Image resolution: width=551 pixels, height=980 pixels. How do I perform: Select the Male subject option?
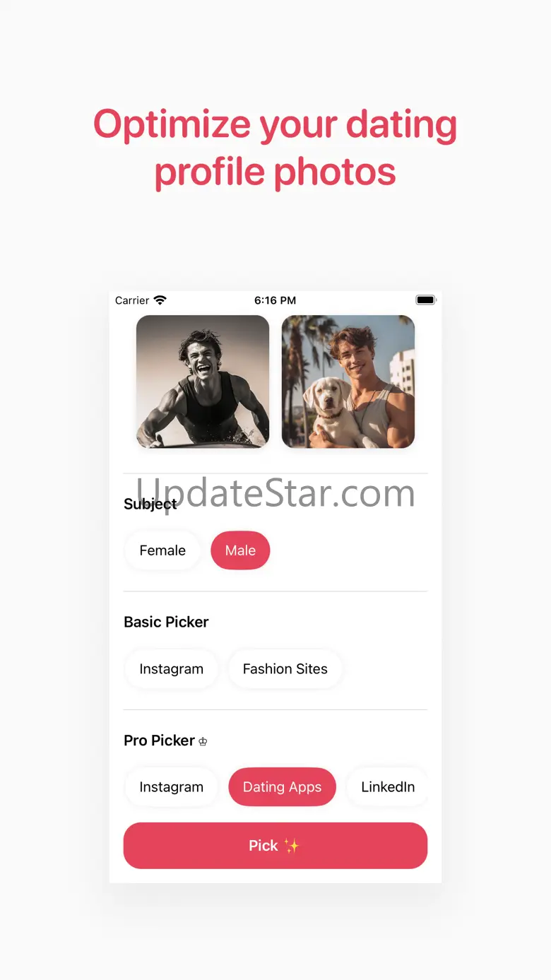[240, 550]
